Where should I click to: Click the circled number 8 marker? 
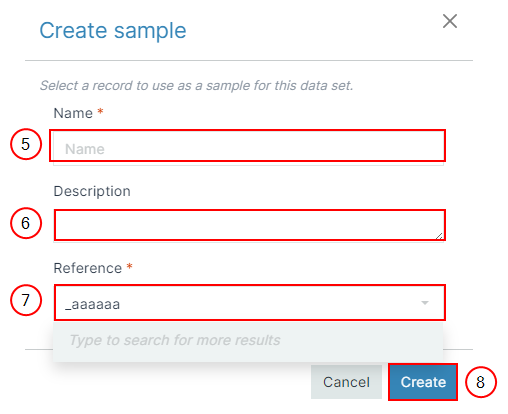(x=480, y=382)
